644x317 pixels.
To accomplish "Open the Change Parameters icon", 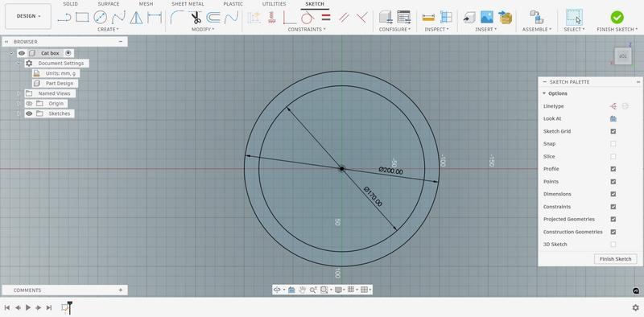I will pyautogui.click(x=404, y=17).
